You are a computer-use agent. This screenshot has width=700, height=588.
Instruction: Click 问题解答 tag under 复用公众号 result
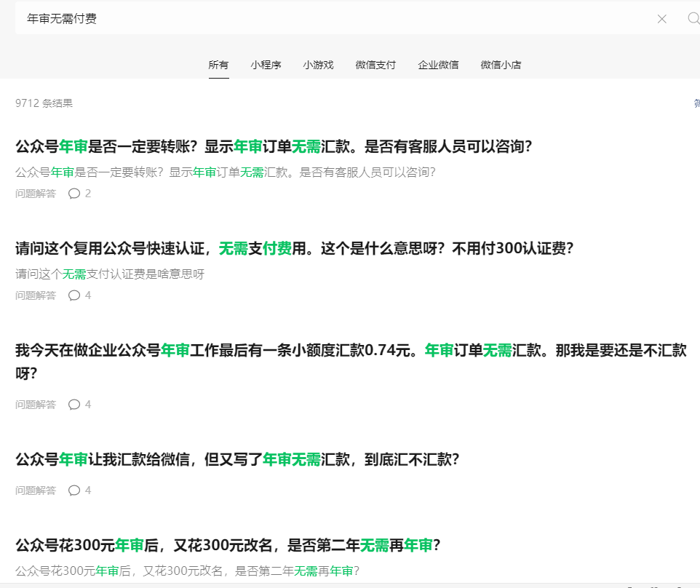(36, 295)
